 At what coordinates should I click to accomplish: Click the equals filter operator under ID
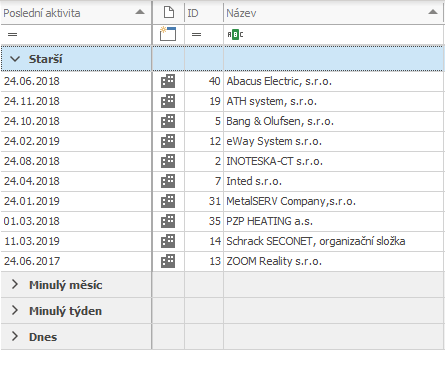197,34
